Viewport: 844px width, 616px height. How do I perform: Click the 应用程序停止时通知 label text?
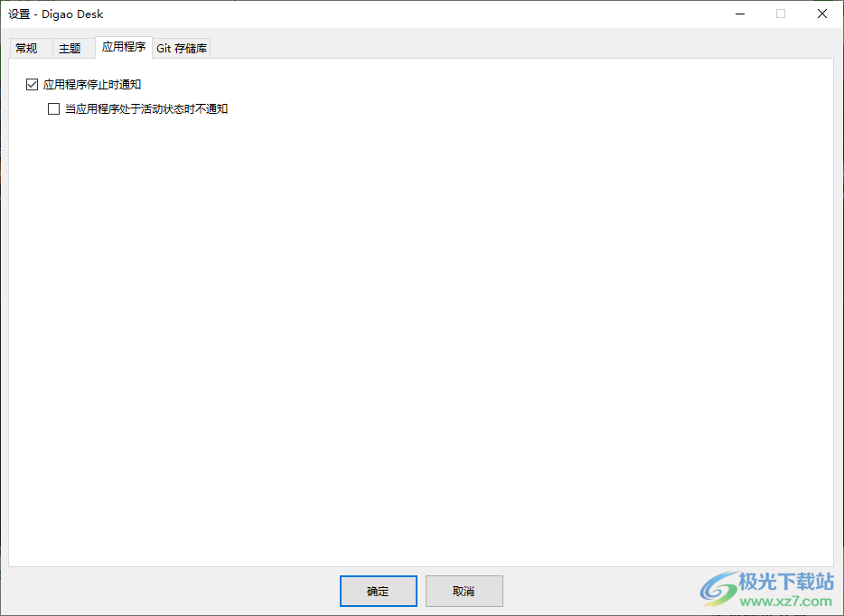(x=92, y=85)
